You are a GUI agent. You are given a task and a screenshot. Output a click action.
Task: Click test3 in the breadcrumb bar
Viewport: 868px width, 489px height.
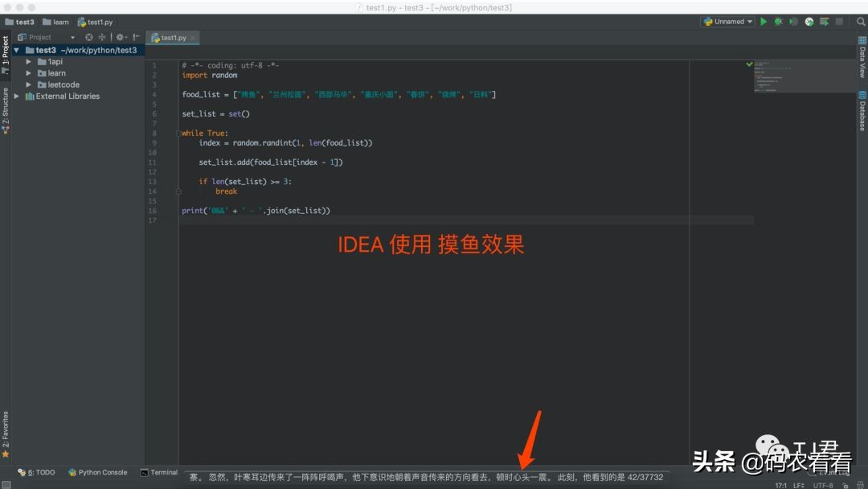pyautogui.click(x=20, y=22)
